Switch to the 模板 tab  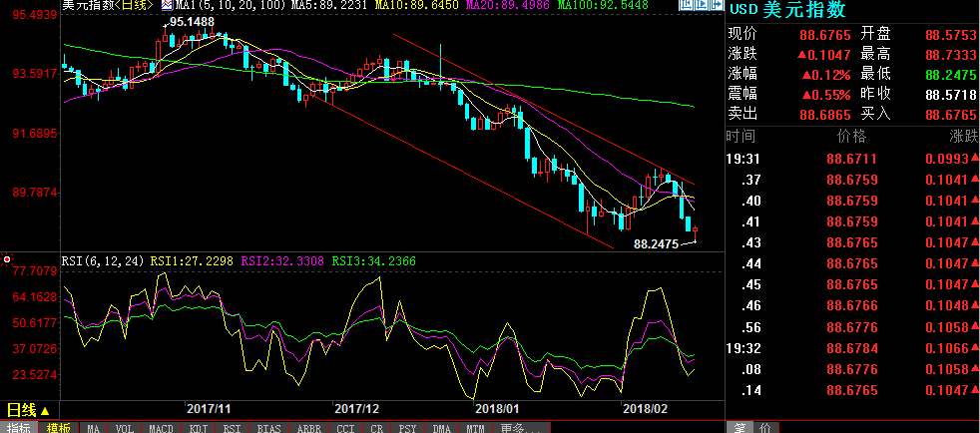tap(58, 428)
